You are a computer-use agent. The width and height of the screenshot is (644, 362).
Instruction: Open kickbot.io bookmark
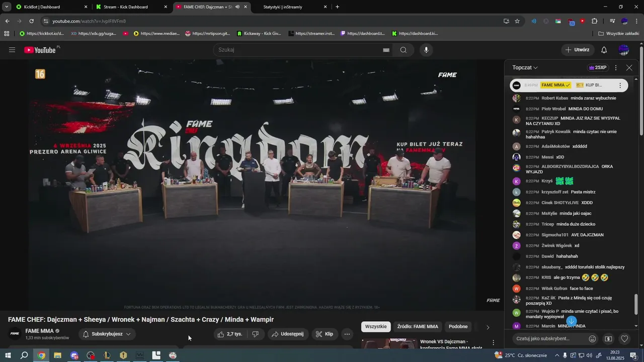pos(41,34)
